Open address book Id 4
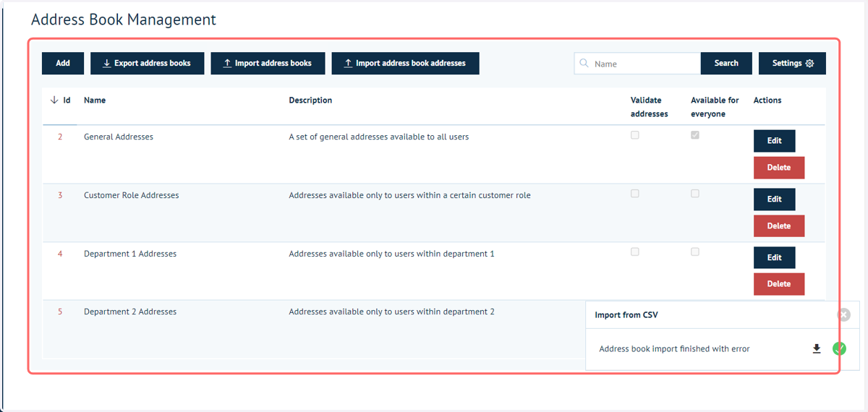 coord(60,254)
